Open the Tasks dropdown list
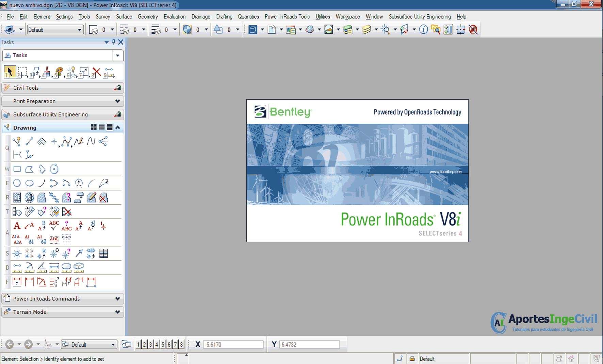 [x=118, y=55]
